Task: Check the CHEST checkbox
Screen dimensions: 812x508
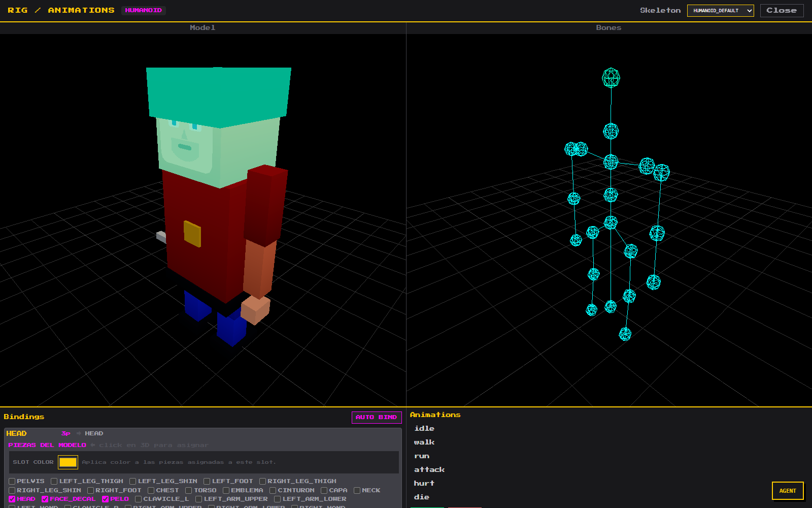Action: point(151,491)
